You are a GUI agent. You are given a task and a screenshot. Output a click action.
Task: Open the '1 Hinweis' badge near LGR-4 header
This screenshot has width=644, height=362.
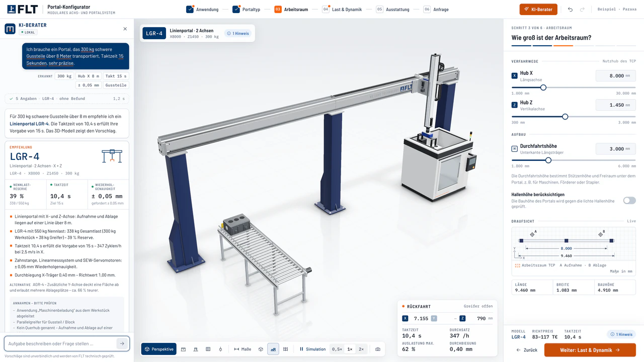tap(237, 34)
